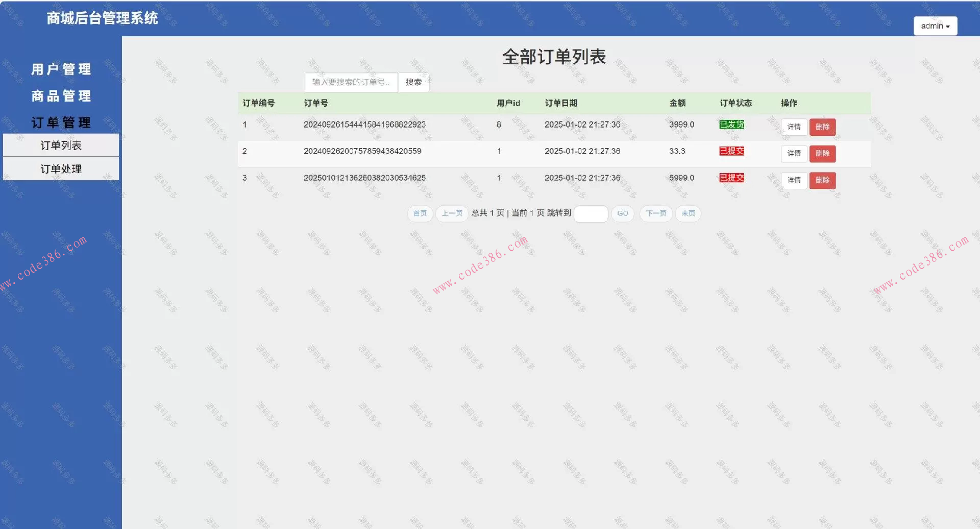
Task: Open the 订单处理 page
Action: 60,169
